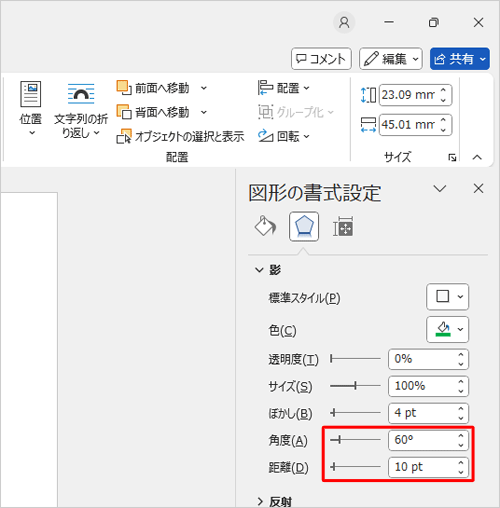Click the 距離 10 pt value field
This screenshot has height=508, width=500.
click(422, 467)
